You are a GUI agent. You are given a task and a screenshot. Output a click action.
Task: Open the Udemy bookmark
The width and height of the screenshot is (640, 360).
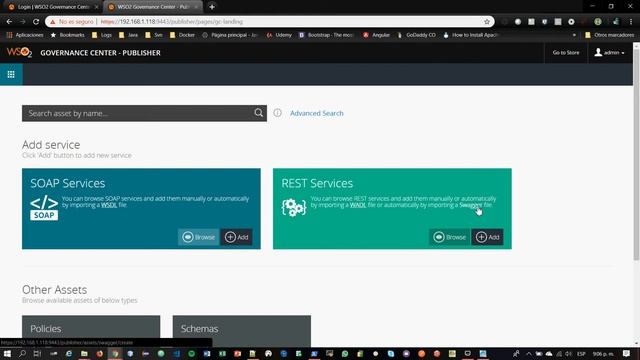(279, 35)
